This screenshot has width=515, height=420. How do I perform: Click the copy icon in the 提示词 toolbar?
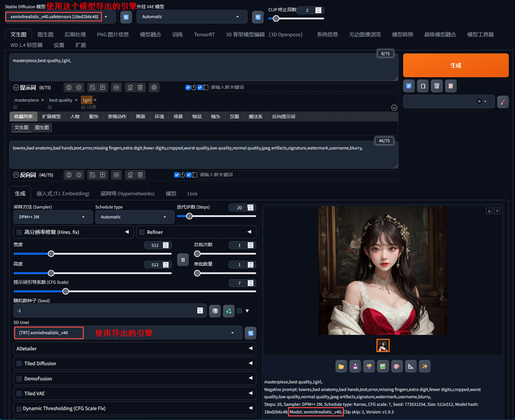click(x=130, y=88)
